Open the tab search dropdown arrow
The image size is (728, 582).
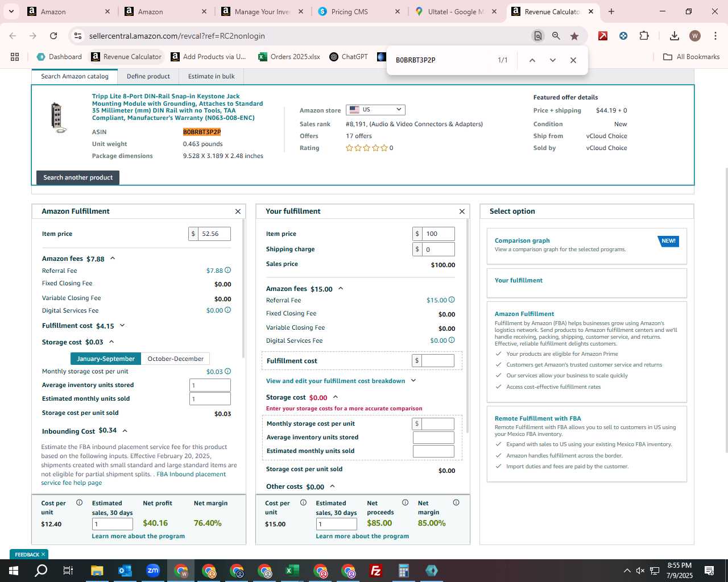coord(11,11)
